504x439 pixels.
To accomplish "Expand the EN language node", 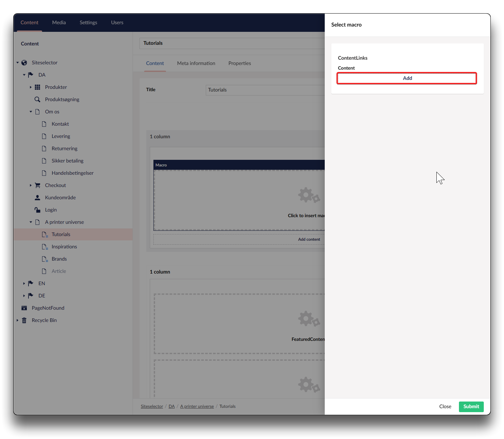I will click(24, 283).
